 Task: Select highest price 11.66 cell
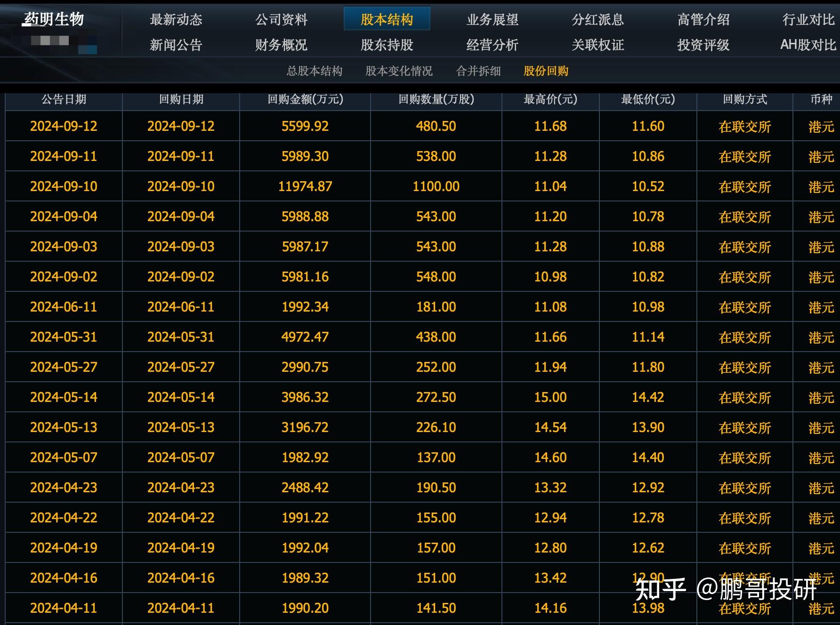click(550, 337)
